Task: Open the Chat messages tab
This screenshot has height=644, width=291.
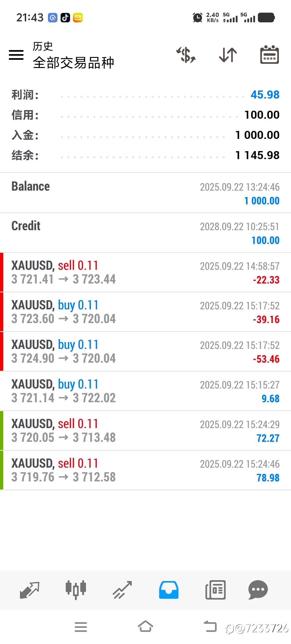Action: pyautogui.click(x=258, y=590)
